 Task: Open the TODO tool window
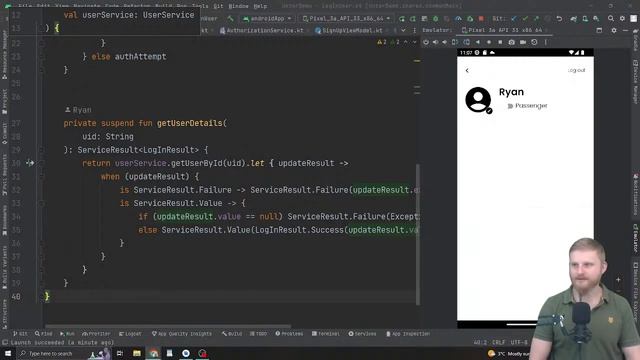click(258, 334)
